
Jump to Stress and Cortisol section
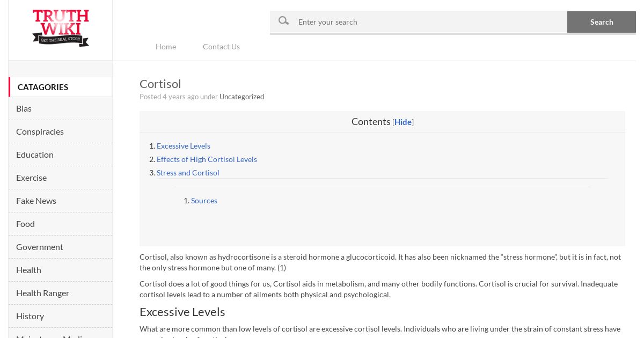pyautogui.click(x=188, y=173)
